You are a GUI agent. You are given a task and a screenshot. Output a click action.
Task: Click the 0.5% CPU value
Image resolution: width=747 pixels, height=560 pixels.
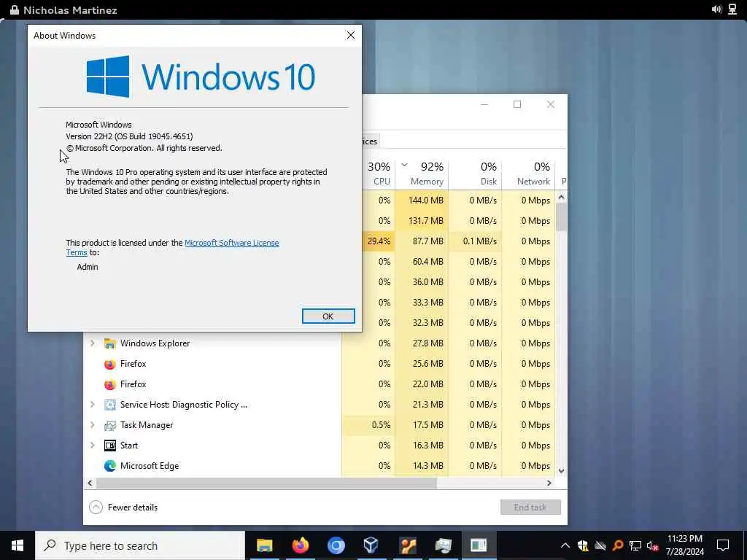(381, 425)
